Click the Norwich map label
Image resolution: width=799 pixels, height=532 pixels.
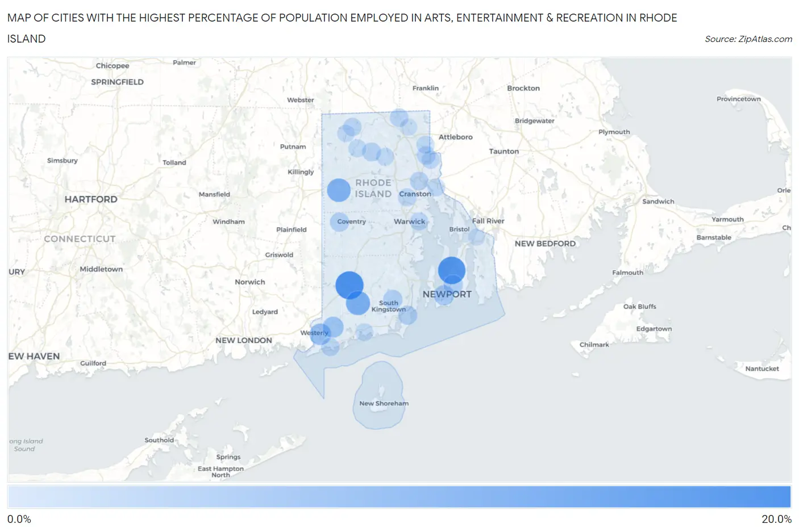[x=250, y=282]
